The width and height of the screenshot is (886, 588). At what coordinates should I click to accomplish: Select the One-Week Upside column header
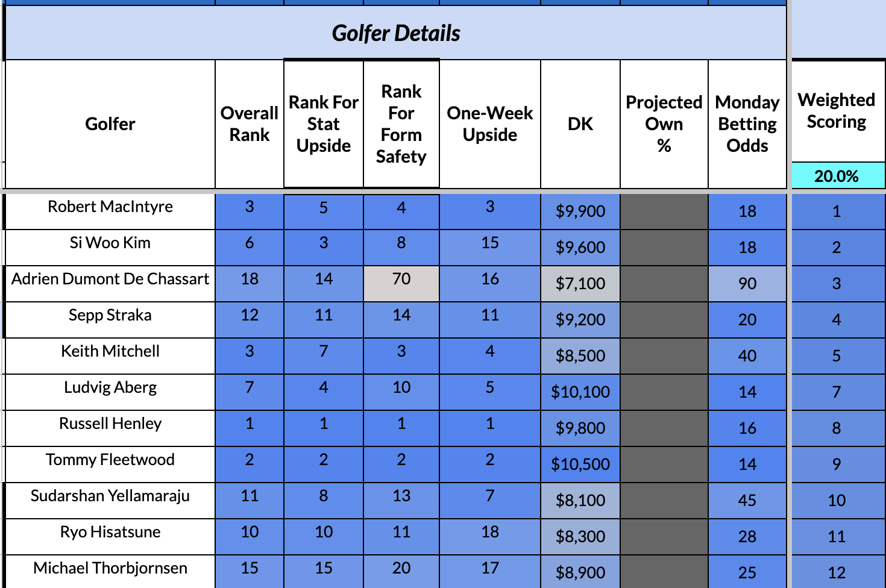tap(489, 124)
